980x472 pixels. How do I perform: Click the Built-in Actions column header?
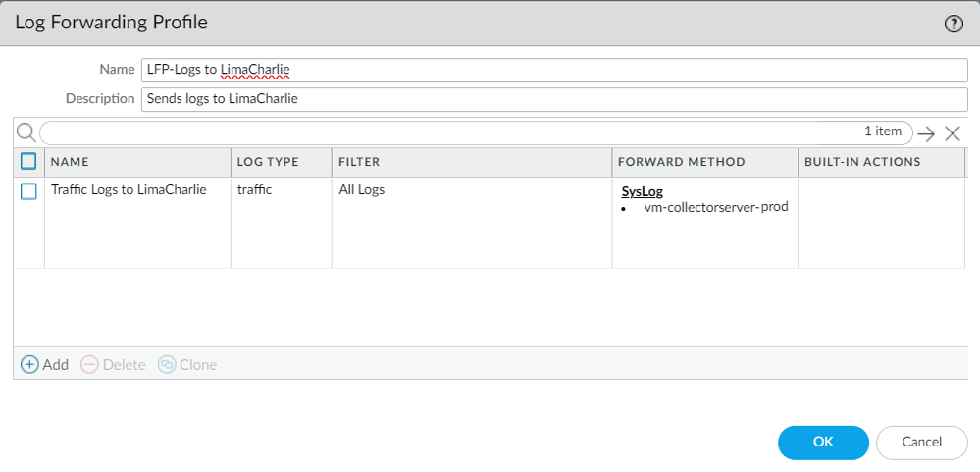pyautogui.click(x=861, y=162)
